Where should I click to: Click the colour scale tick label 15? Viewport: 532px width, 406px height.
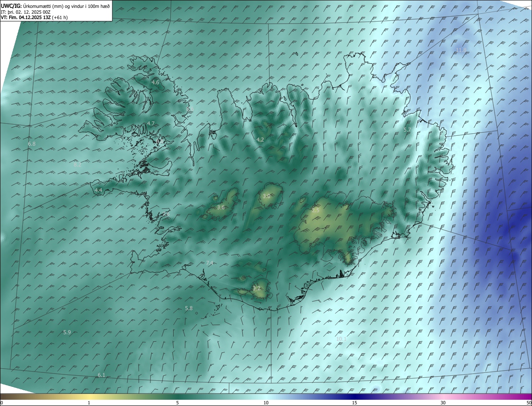pyautogui.click(x=355, y=403)
